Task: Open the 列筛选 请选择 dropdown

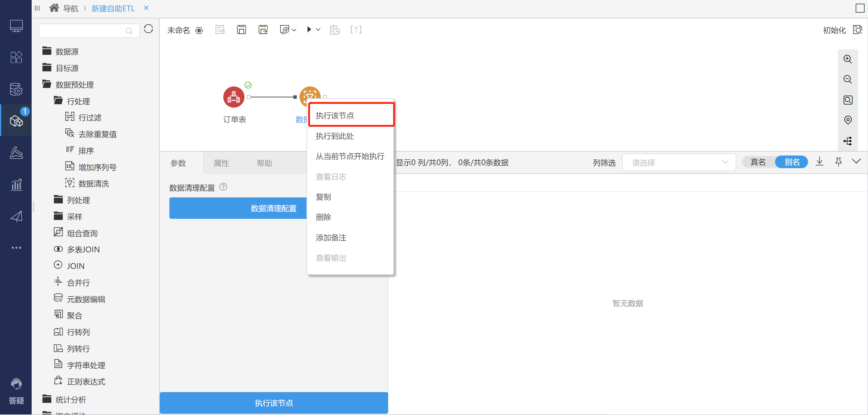Action: 679,162
